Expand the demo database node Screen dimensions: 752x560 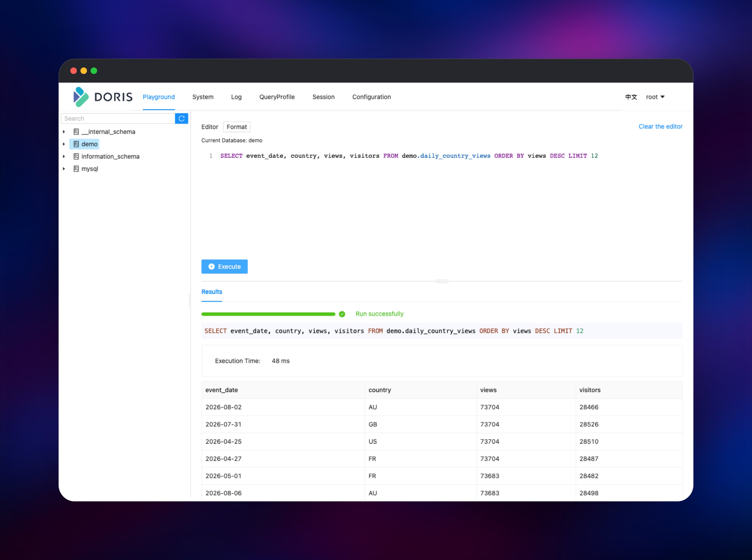pyautogui.click(x=64, y=144)
